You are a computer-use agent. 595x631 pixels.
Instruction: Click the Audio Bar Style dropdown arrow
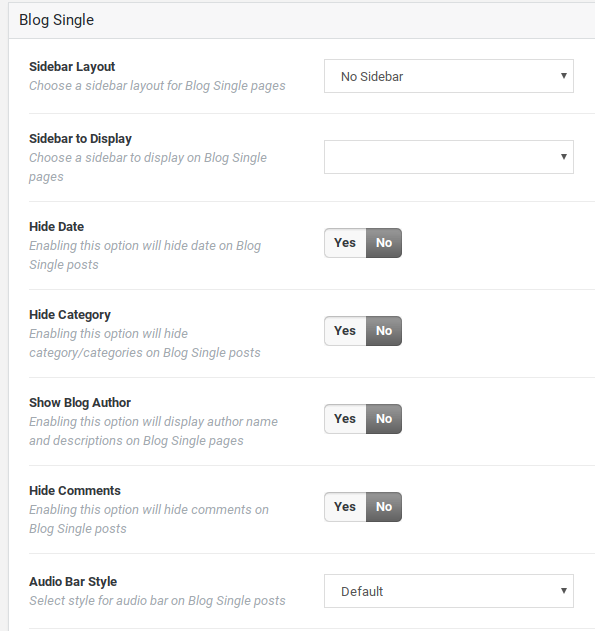click(x=564, y=590)
